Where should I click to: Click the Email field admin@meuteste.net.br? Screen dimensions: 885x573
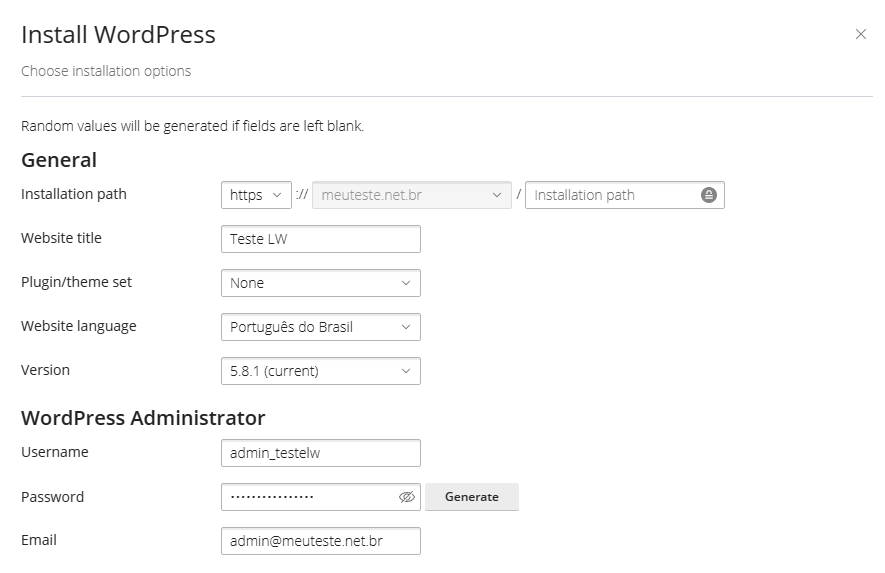[x=321, y=541]
